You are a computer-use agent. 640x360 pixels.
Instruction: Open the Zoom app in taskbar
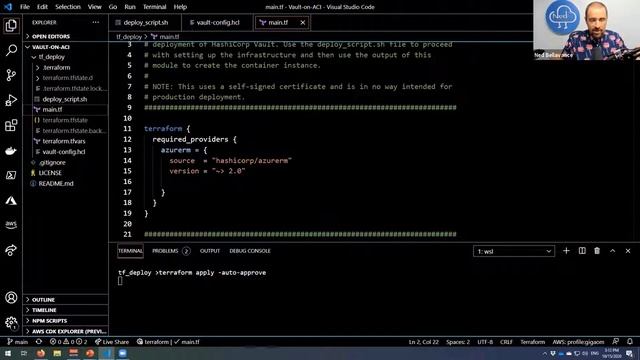click(122, 353)
